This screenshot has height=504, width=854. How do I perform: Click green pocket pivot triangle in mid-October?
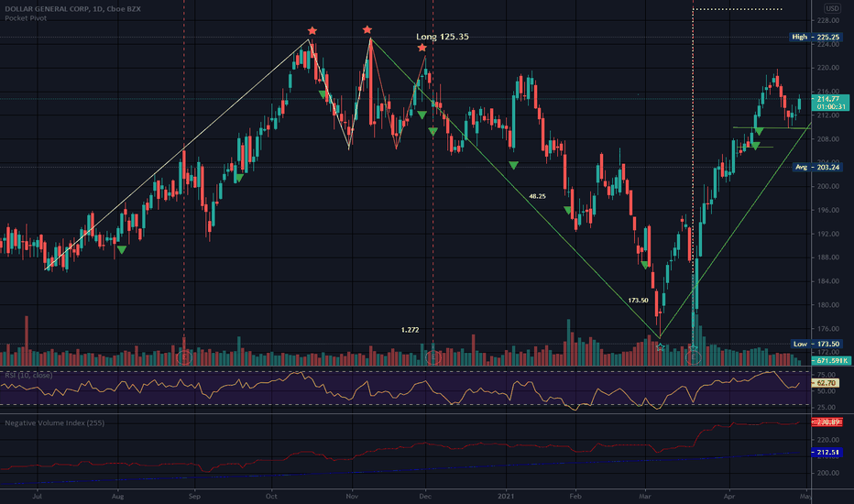click(323, 94)
